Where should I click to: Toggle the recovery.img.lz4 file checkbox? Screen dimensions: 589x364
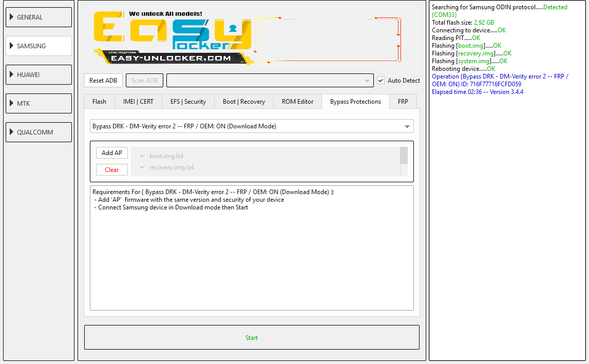pyautogui.click(x=143, y=167)
